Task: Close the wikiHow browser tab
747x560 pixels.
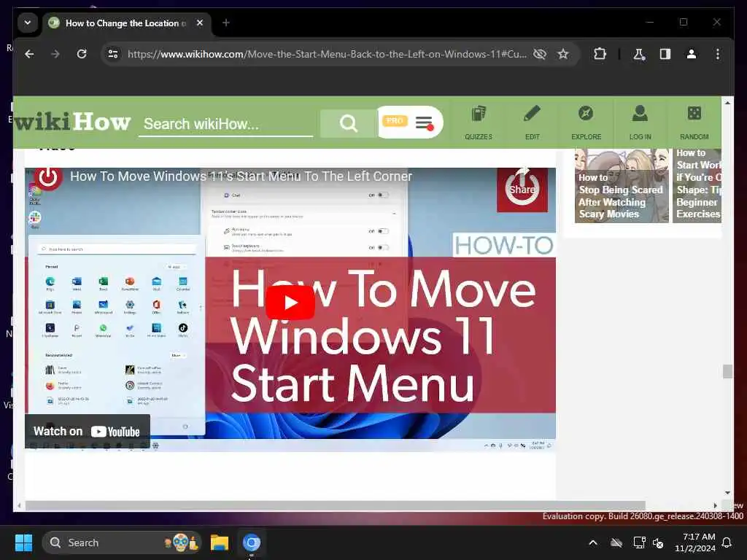Action: point(200,23)
